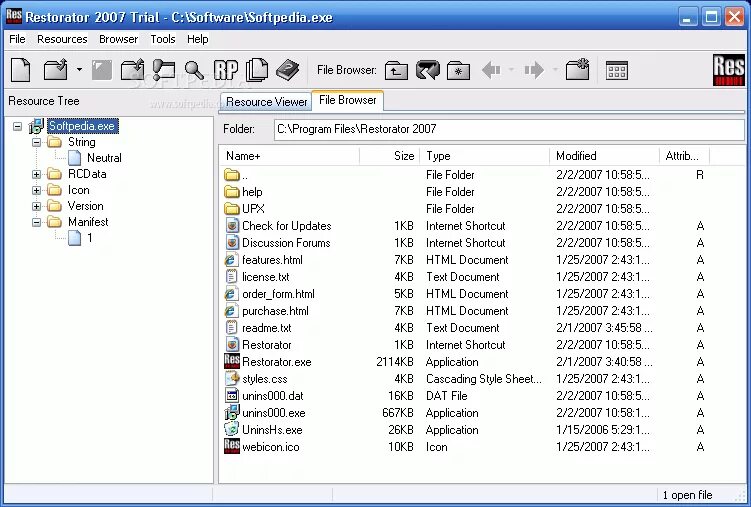This screenshot has width=751, height=507.
Task: Click the File Browser up-folder icon
Action: [x=396, y=70]
